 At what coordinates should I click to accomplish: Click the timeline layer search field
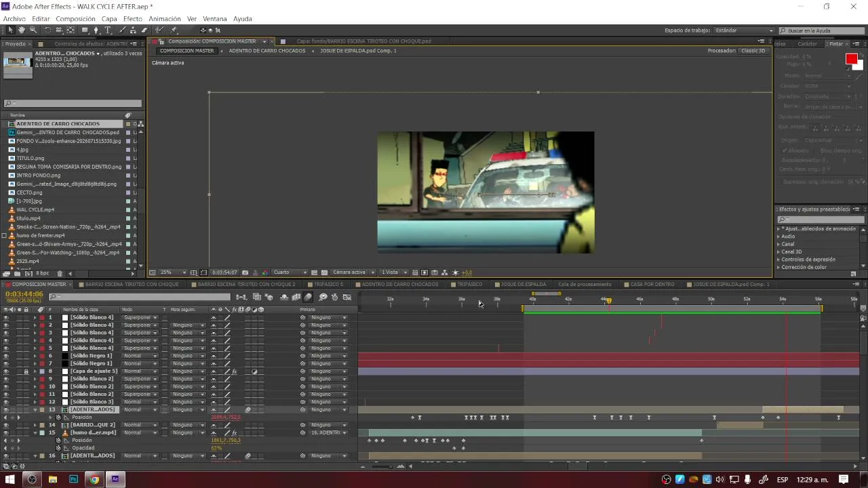pyautogui.click(x=140, y=297)
